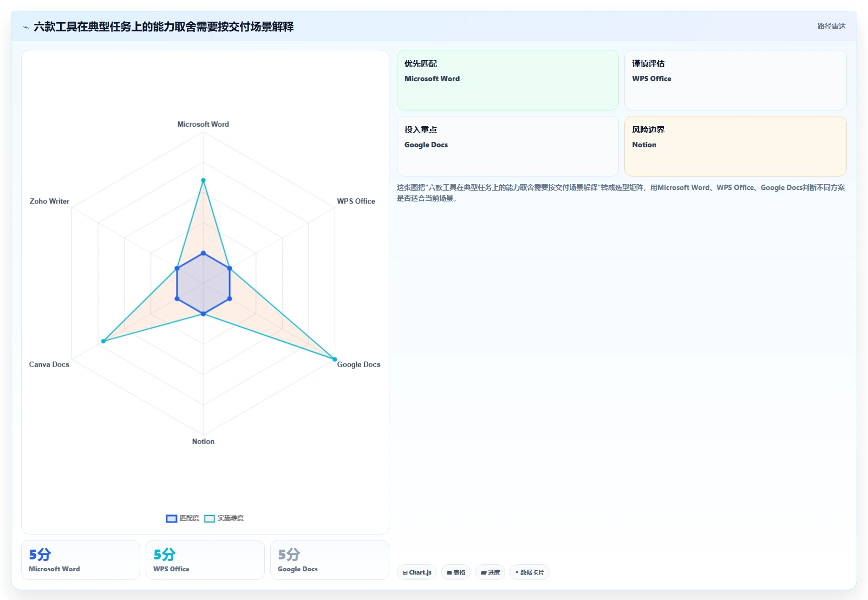Open the 5分 WPS Office score card
This screenshot has height=600, width=868.
[x=205, y=560]
